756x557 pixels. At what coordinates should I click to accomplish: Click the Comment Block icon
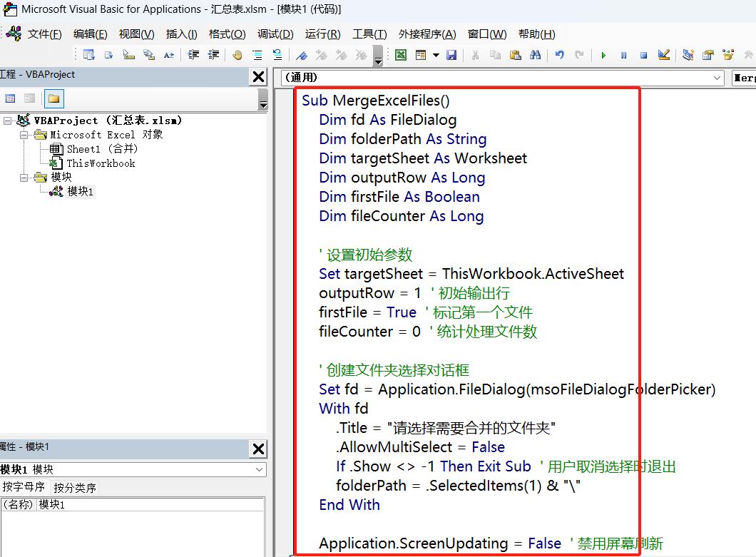pyautogui.click(x=257, y=55)
